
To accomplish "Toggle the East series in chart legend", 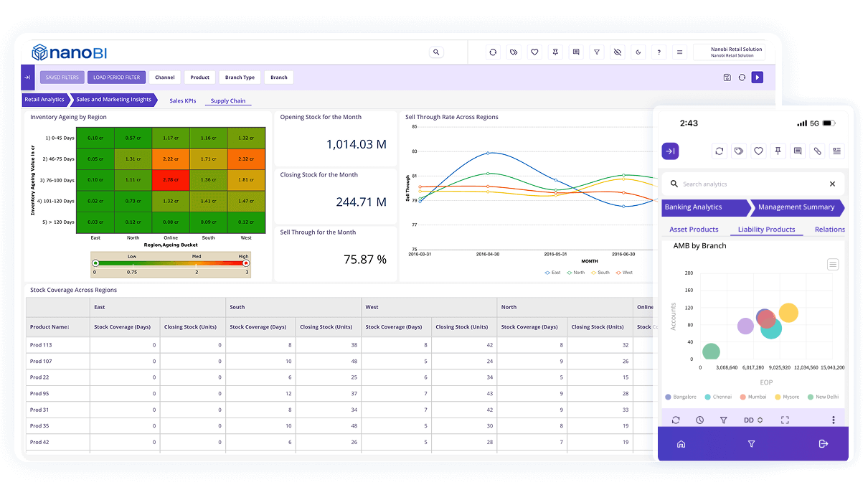I will [552, 273].
